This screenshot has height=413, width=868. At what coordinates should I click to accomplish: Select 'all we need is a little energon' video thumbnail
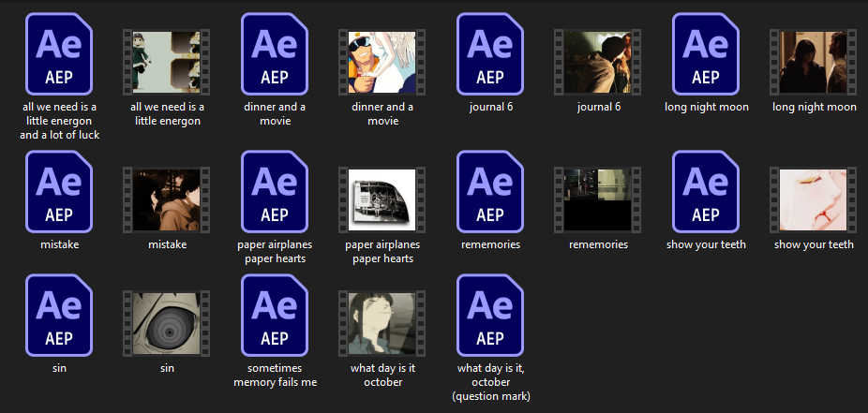coord(167,62)
